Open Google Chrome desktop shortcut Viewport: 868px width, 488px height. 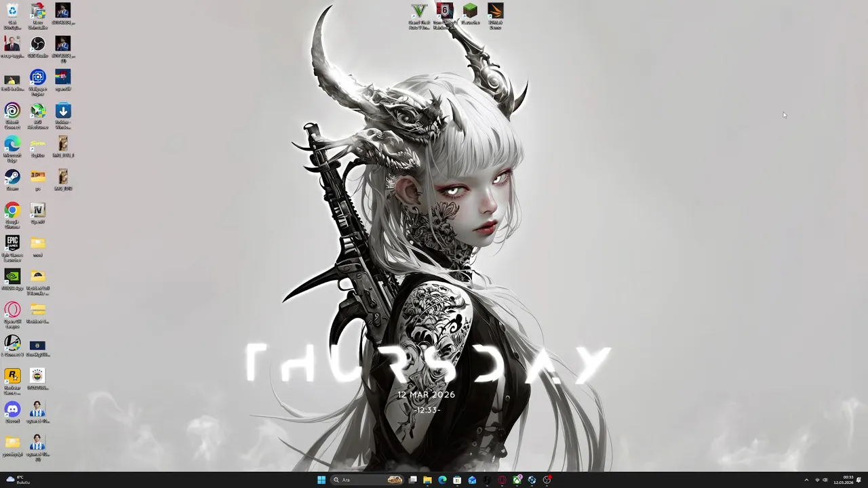pyautogui.click(x=12, y=216)
